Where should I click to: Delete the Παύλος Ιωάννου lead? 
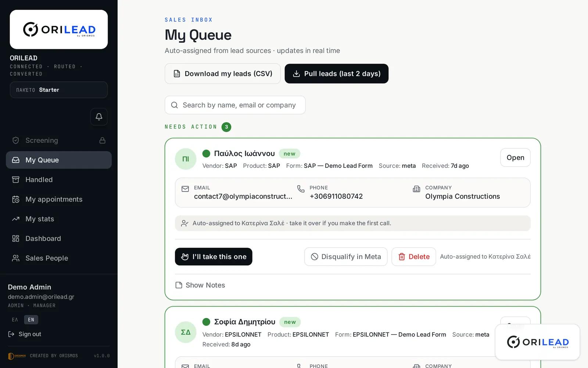(414, 256)
